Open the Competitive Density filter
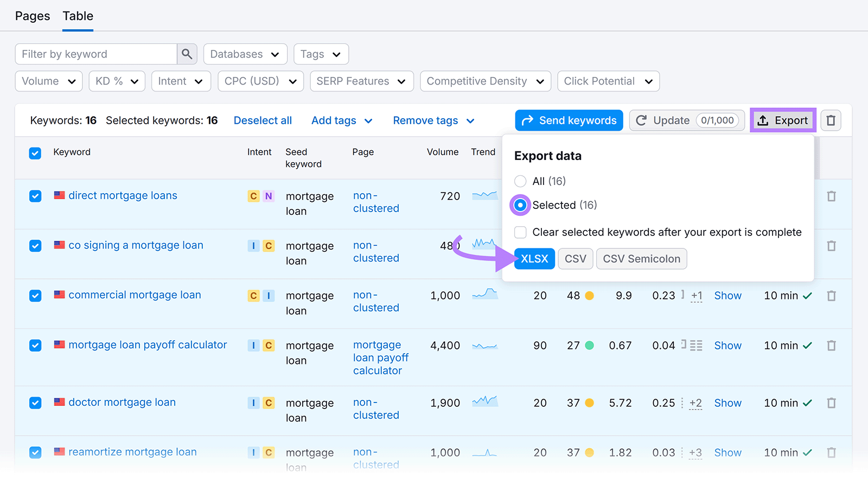The width and height of the screenshot is (868, 479). (x=485, y=81)
